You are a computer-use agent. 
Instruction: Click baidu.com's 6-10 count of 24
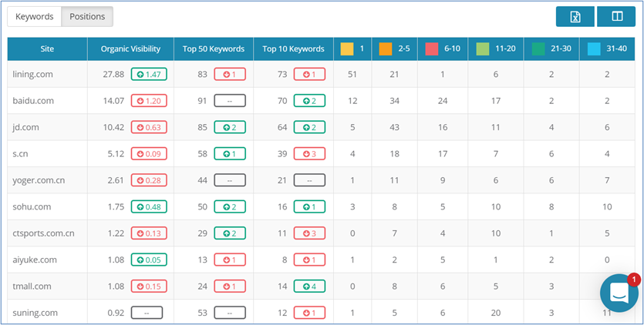point(443,101)
